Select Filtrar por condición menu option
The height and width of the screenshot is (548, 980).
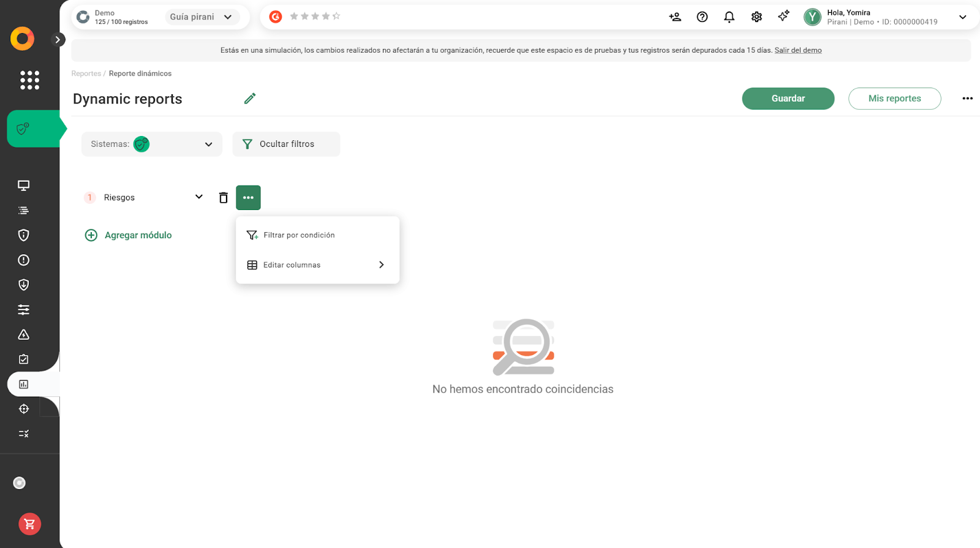pyautogui.click(x=299, y=235)
